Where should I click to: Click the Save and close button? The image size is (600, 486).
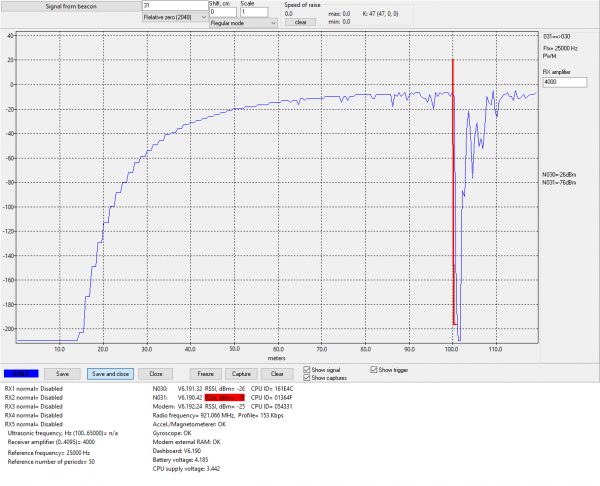click(x=110, y=374)
